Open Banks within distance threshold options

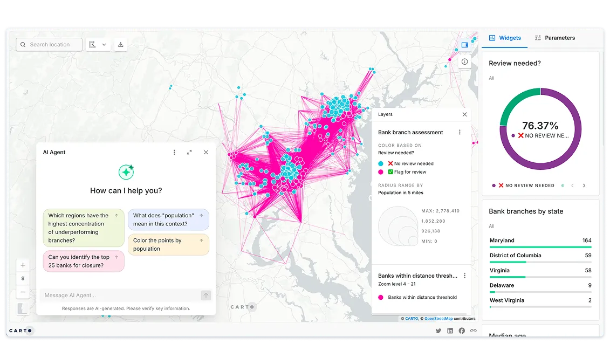point(464,276)
